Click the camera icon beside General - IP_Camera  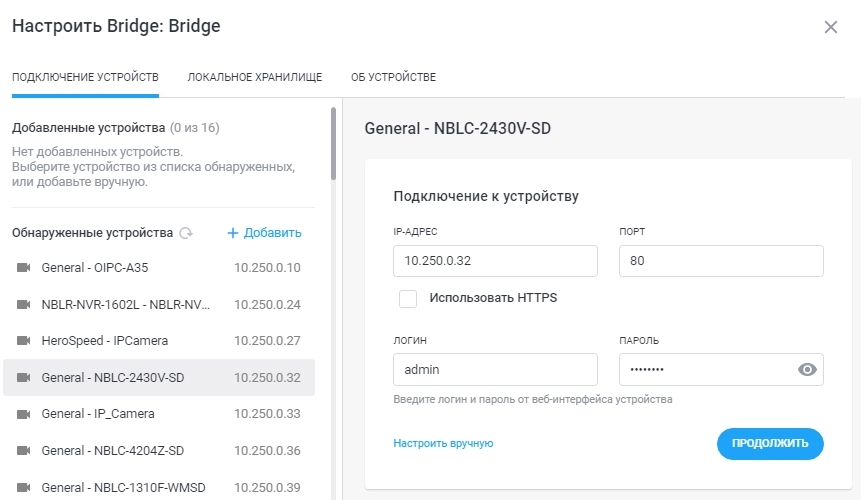[x=24, y=414]
